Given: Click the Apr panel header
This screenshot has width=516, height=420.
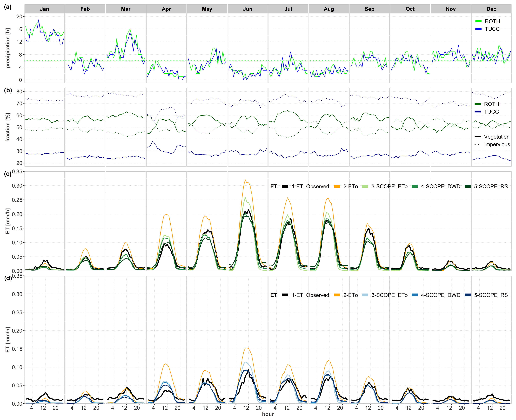Looking at the screenshot, I should (x=166, y=9).
